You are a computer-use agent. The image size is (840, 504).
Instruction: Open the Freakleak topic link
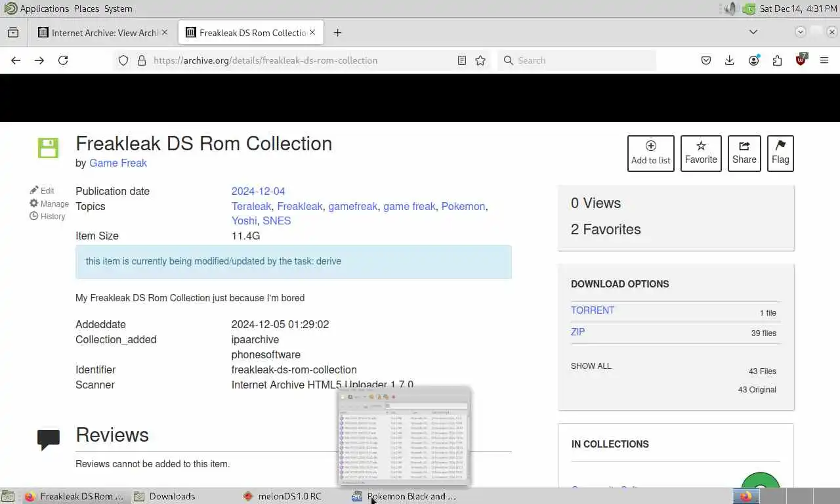(x=300, y=207)
